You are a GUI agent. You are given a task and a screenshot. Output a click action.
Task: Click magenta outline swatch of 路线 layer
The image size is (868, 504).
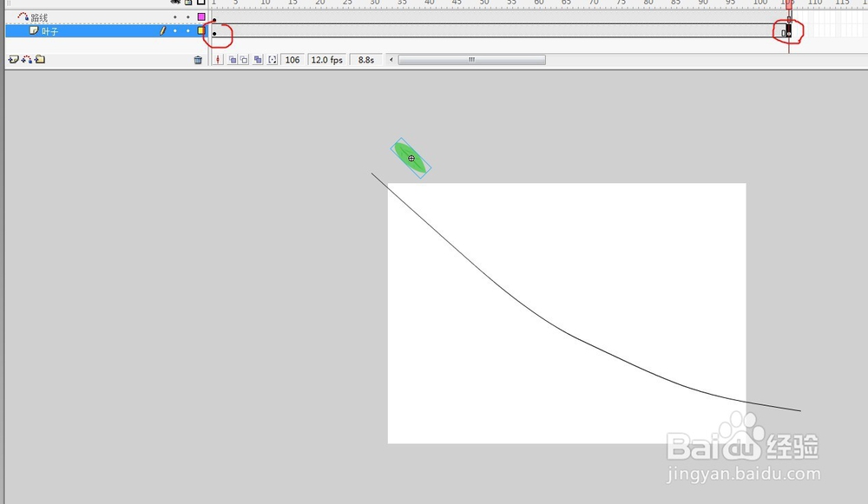click(201, 17)
